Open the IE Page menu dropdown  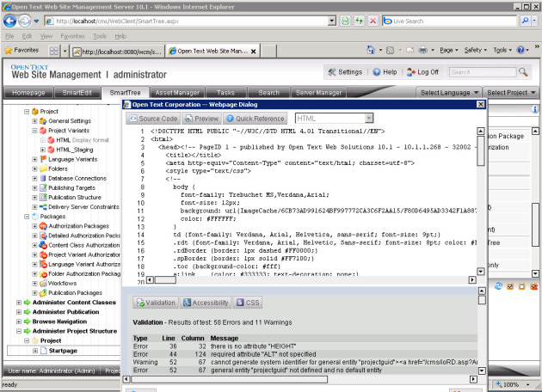click(x=449, y=51)
